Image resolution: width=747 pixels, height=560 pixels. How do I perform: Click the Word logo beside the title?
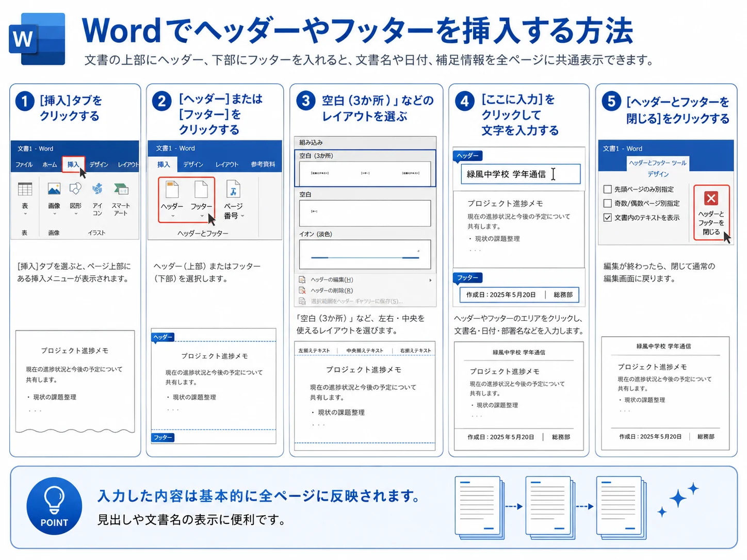pos(37,39)
